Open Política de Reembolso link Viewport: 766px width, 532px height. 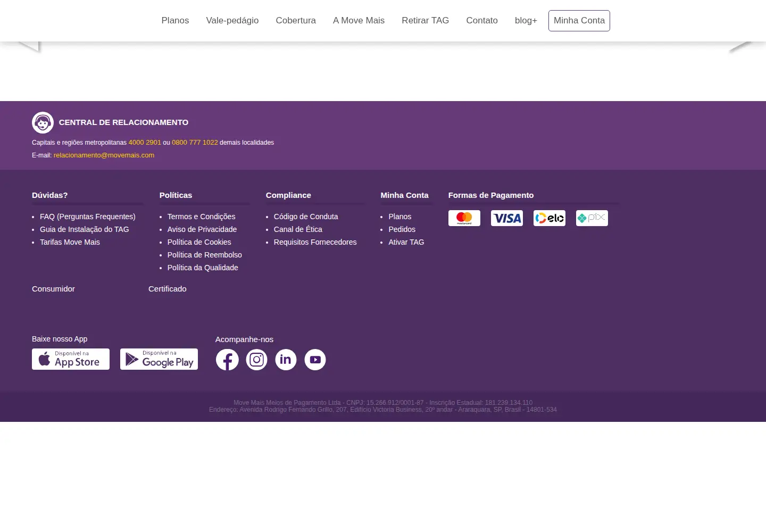[x=205, y=255]
